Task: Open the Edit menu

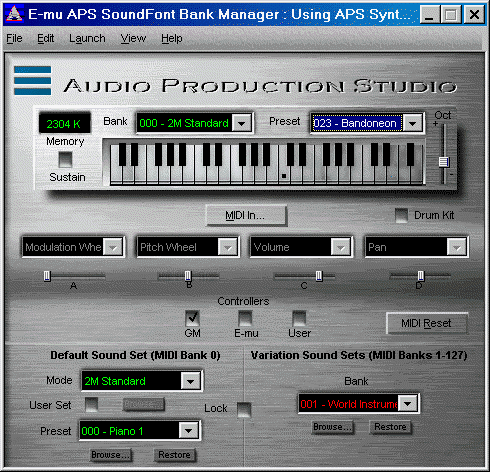Action: pyautogui.click(x=45, y=39)
